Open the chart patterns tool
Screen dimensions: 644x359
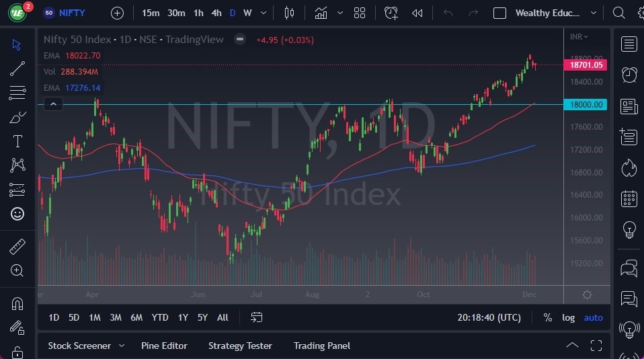(x=17, y=165)
